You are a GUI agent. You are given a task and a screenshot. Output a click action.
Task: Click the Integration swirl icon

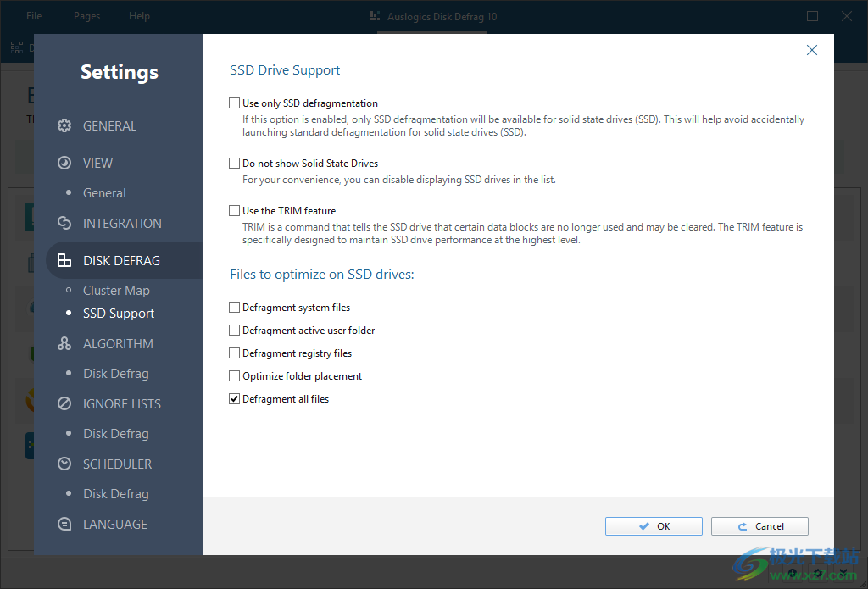click(64, 223)
